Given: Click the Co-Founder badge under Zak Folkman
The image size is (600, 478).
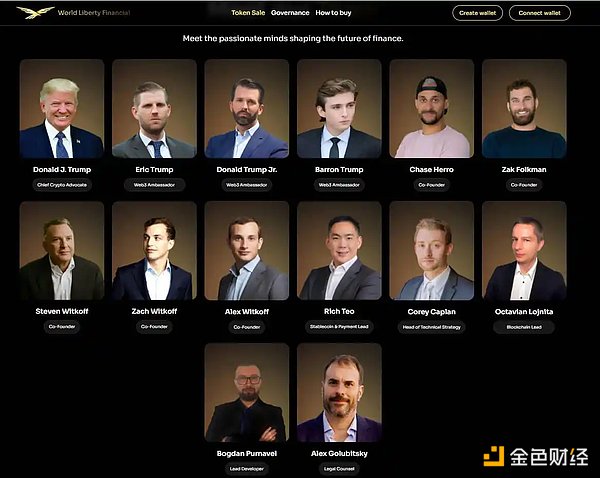Looking at the screenshot, I should pos(524,185).
